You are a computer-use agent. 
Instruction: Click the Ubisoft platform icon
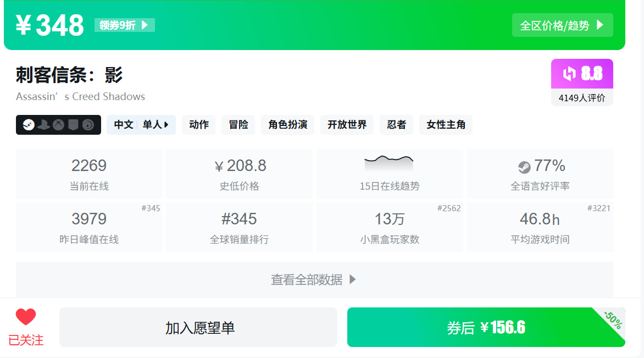(88, 124)
